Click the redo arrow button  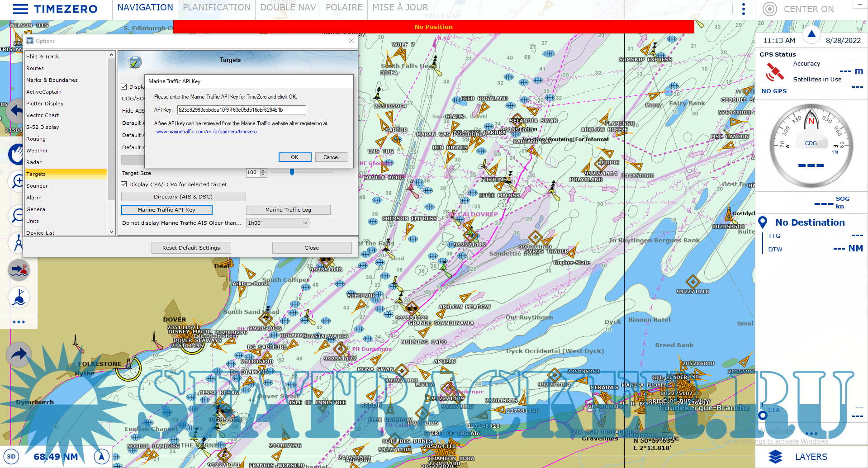click(x=19, y=354)
